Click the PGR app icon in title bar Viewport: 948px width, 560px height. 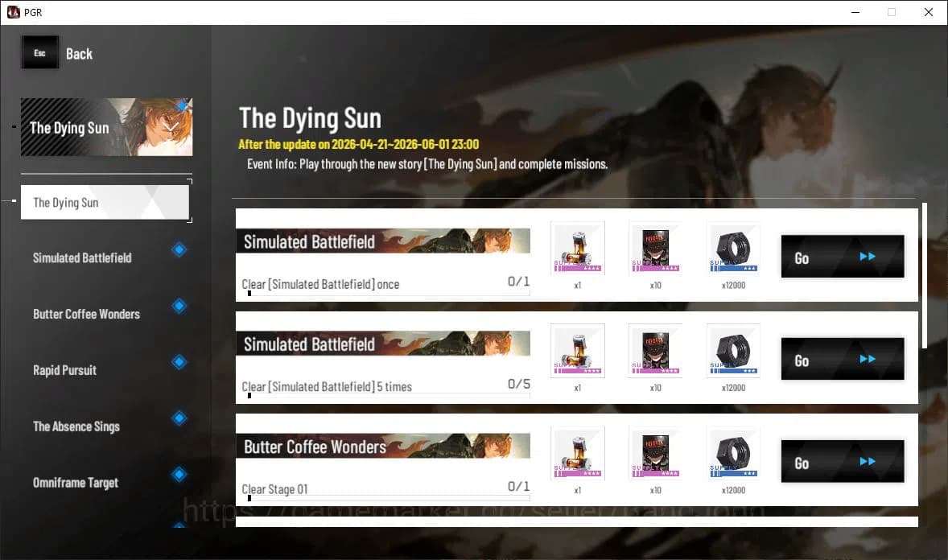click(14, 12)
